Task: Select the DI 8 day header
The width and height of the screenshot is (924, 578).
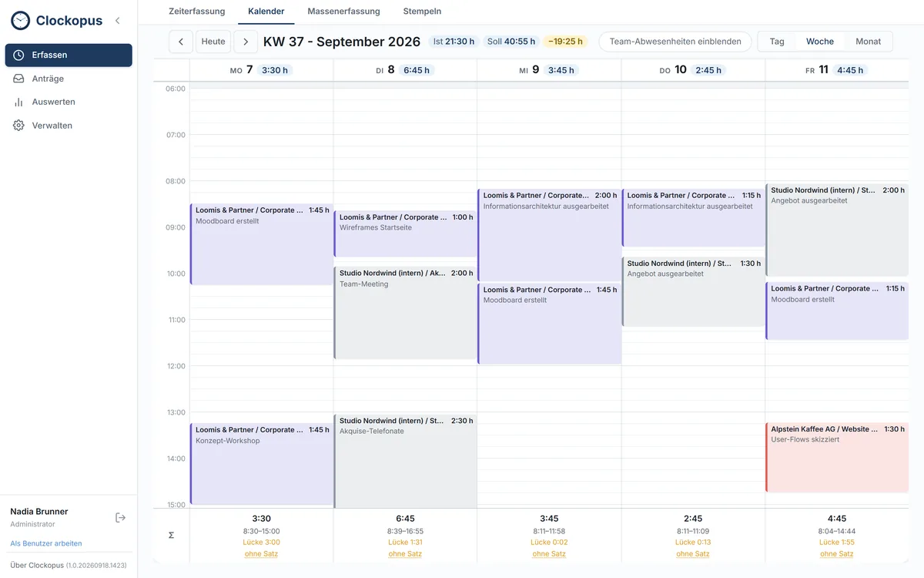Action: pos(405,70)
